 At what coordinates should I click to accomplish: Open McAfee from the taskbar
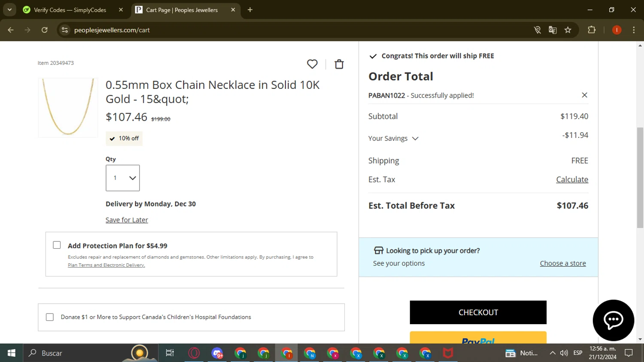448,353
